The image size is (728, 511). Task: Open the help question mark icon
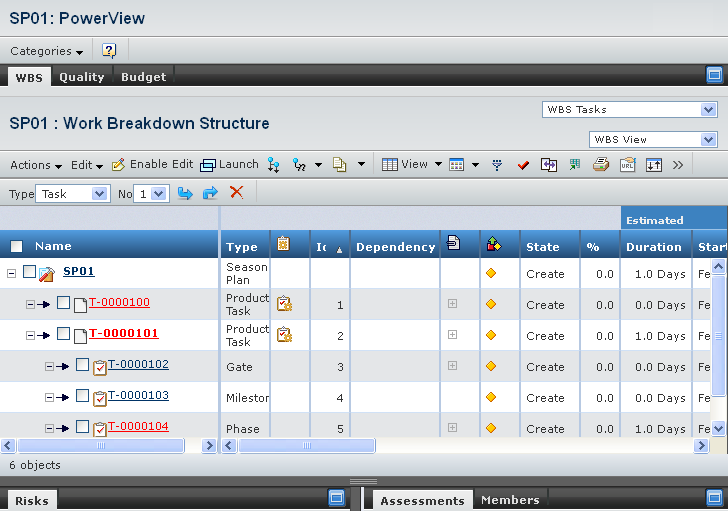(x=109, y=50)
